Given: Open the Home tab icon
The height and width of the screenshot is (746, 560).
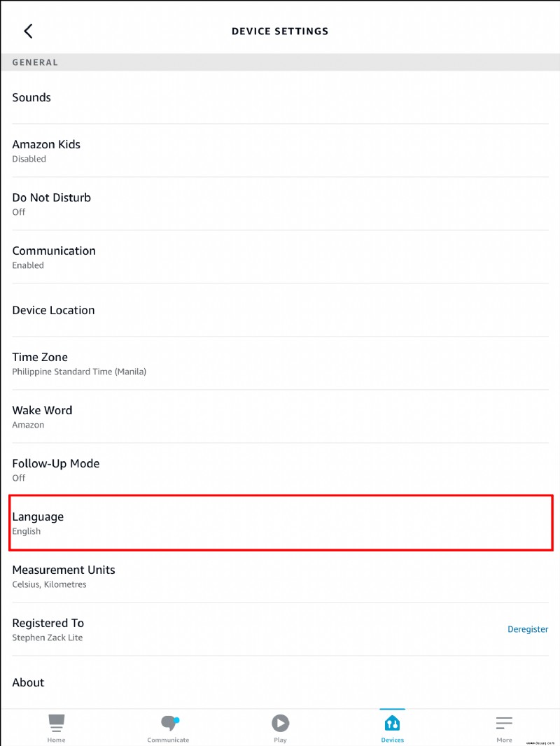Looking at the screenshot, I should coord(56,723).
